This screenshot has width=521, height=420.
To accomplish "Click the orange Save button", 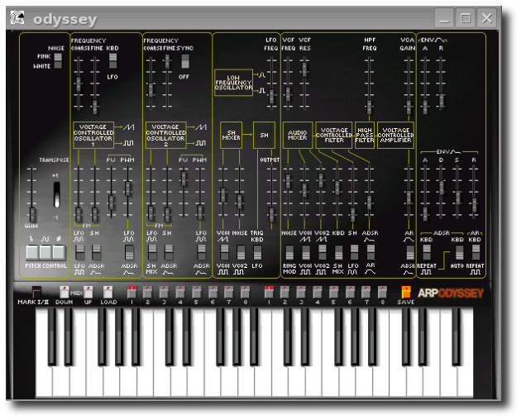I will (406, 292).
